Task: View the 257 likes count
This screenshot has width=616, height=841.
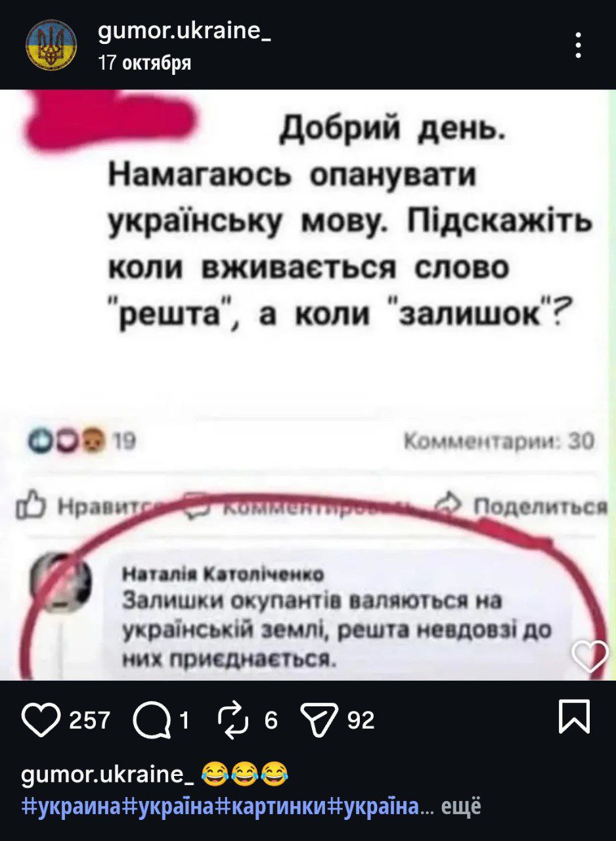Action: coord(89,721)
